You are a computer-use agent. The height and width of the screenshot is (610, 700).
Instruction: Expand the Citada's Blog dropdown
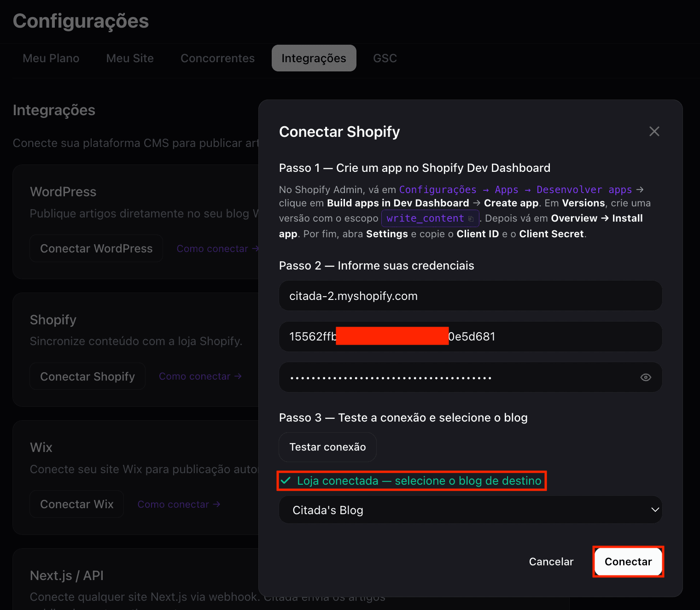pyautogui.click(x=471, y=510)
